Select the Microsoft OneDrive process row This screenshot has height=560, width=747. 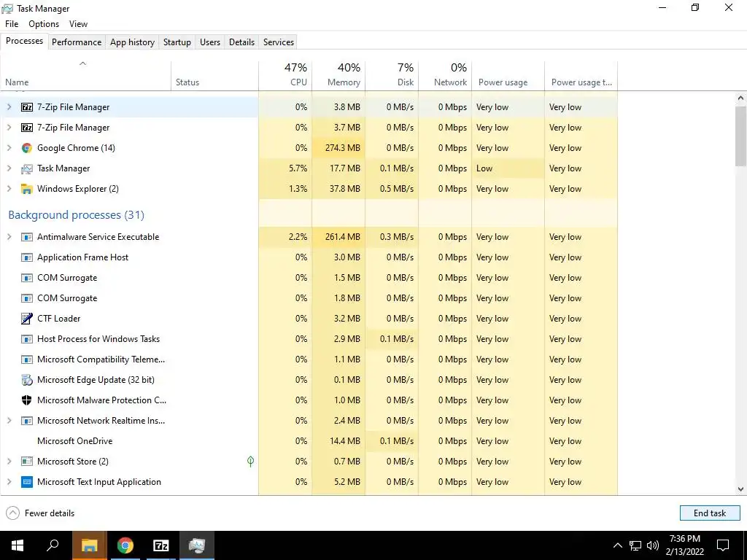pos(309,441)
